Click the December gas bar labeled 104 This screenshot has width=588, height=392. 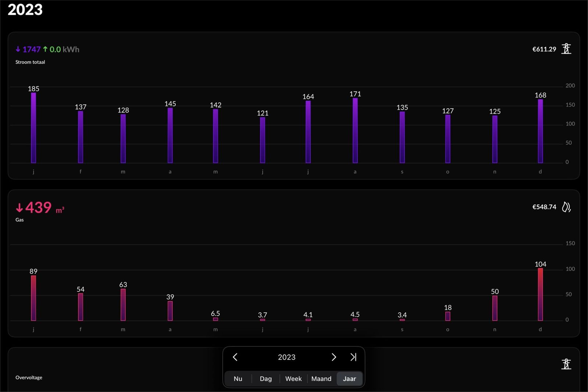click(x=540, y=294)
